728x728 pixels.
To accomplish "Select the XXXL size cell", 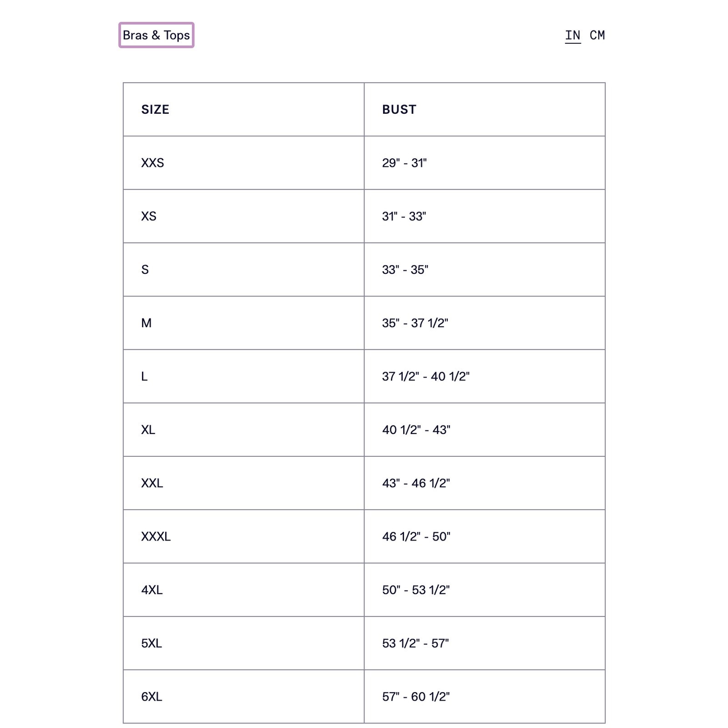I will pos(156,536).
